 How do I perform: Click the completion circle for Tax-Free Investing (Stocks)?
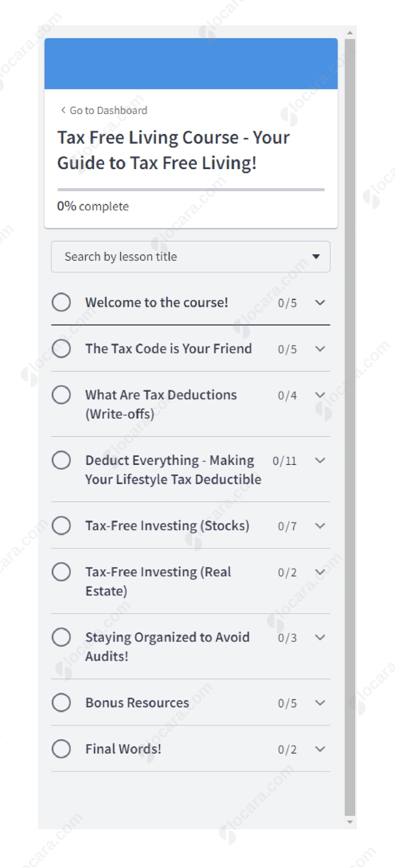(61, 525)
